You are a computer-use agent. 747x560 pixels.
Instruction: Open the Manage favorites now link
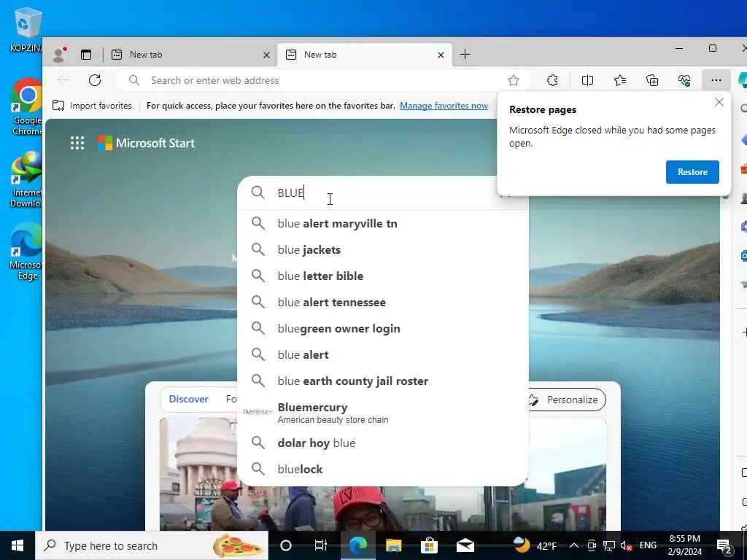(444, 106)
